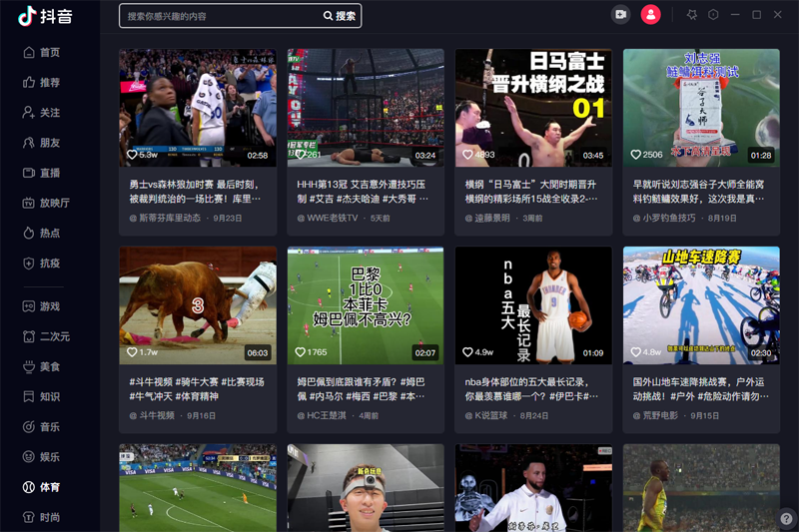Open 抗疫 shield icon in sidebar

pyautogui.click(x=29, y=263)
